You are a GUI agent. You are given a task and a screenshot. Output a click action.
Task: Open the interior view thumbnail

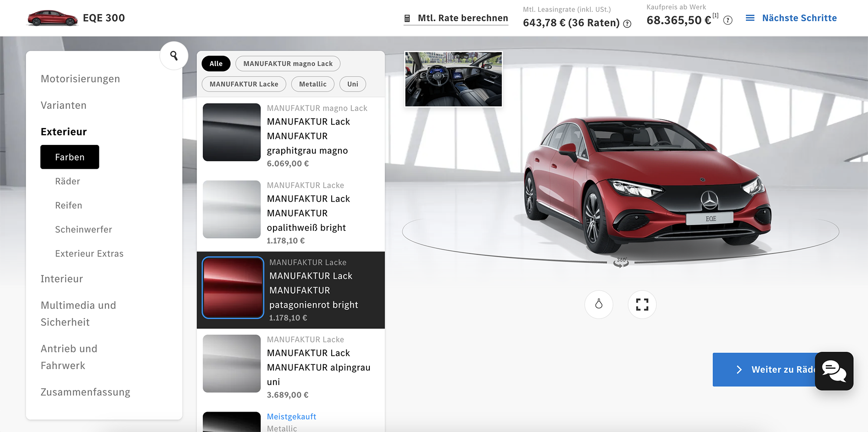(454, 79)
